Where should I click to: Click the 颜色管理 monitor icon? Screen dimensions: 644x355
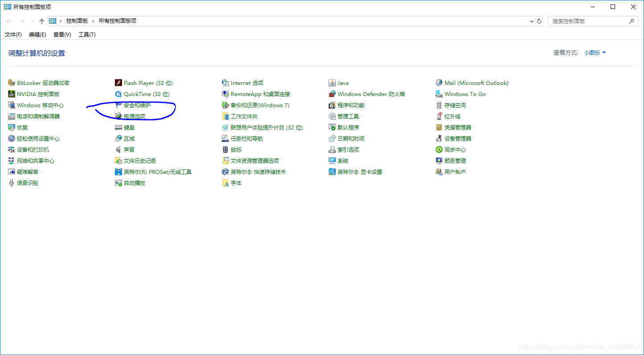(x=439, y=161)
